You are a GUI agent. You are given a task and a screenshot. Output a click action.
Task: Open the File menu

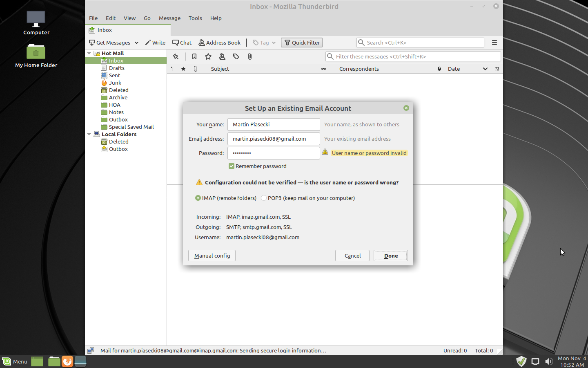pos(93,18)
